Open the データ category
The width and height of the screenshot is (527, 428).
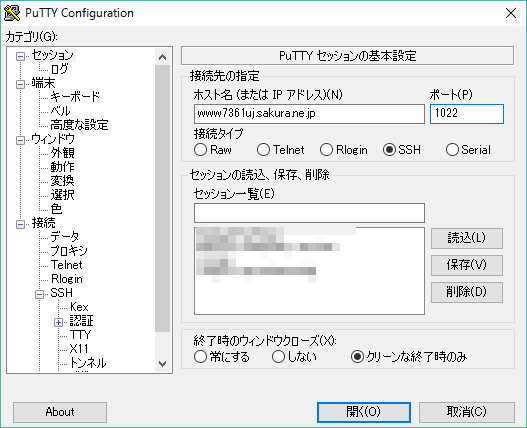pyautogui.click(x=65, y=237)
